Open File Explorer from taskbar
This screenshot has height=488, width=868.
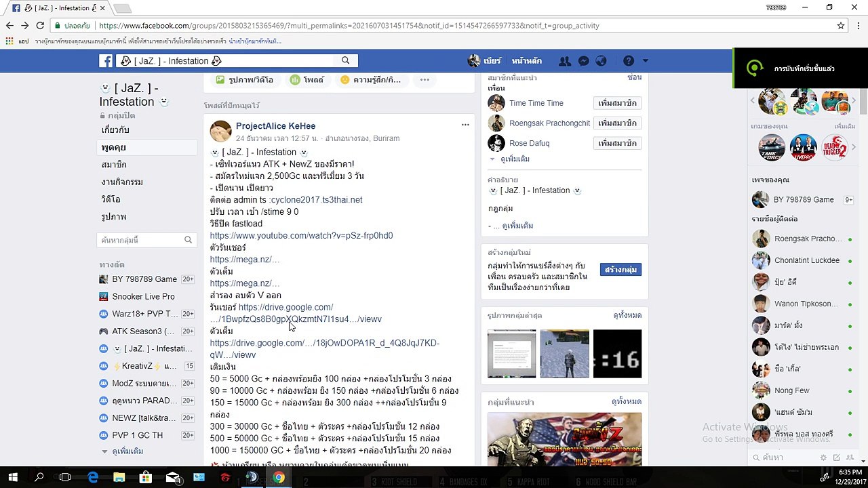point(119,477)
